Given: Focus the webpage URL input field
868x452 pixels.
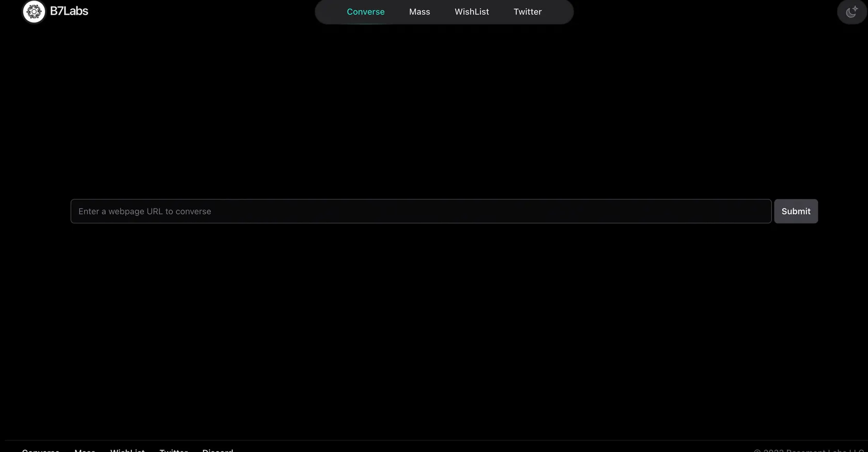Looking at the screenshot, I should click(421, 211).
